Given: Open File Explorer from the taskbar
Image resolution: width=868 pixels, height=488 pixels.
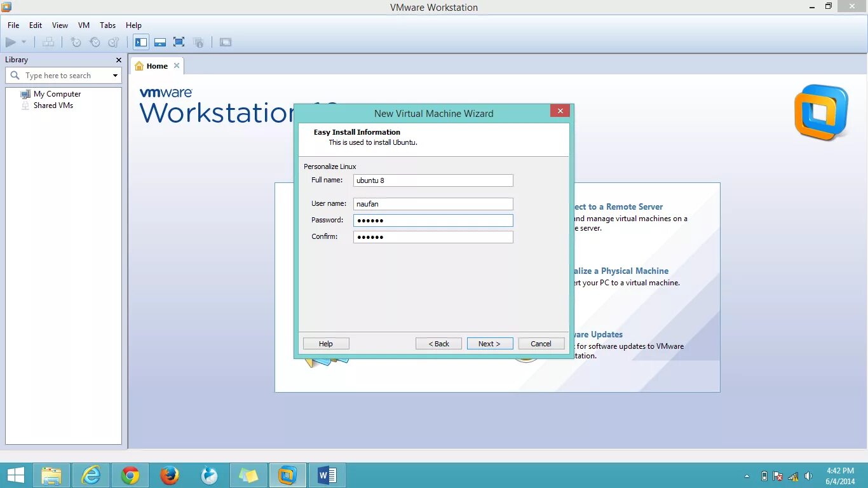Looking at the screenshot, I should 51,475.
